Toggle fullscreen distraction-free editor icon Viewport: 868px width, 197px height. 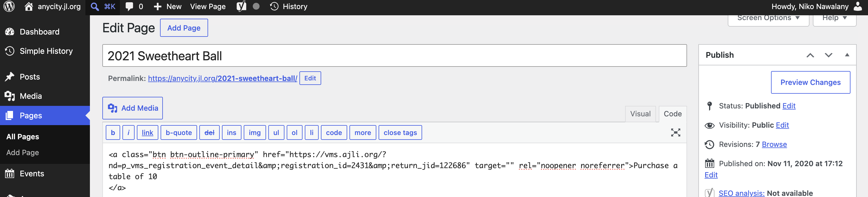pos(675,132)
